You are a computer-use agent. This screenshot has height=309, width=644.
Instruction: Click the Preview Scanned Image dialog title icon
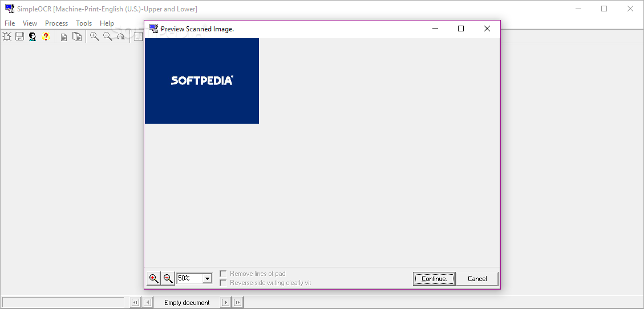click(x=153, y=29)
